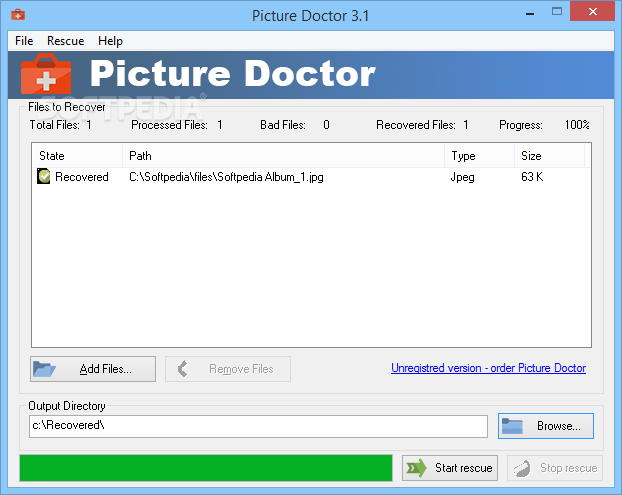Open the order Picture Doctor link
The height and width of the screenshot is (495, 622).
(x=488, y=368)
